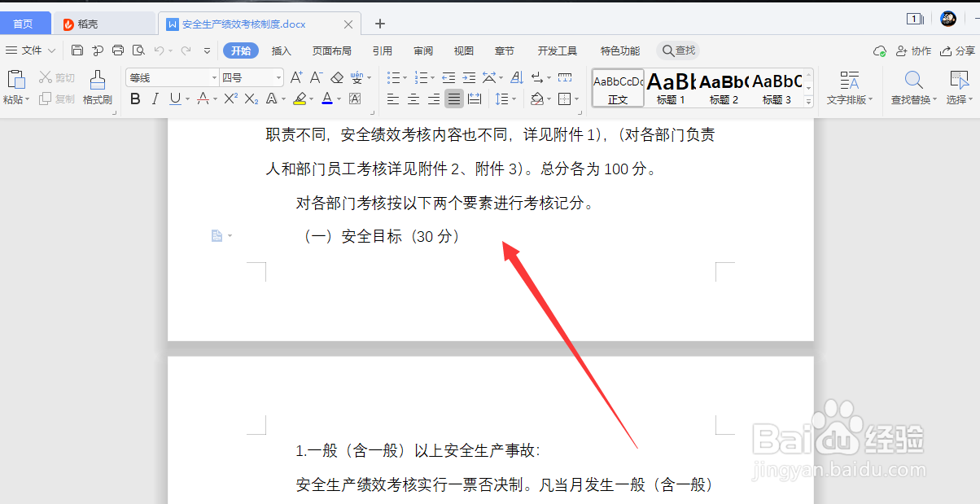Screen dimensions: 980x504
Task: Click the 协作 (Collaborate) button
Action: (913, 50)
